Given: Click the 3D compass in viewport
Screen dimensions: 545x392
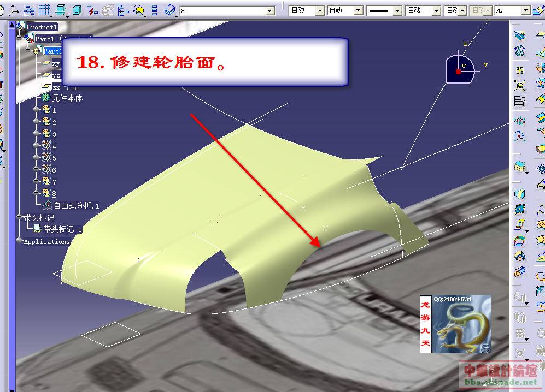Looking at the screenshot, I should coord(459,69).
